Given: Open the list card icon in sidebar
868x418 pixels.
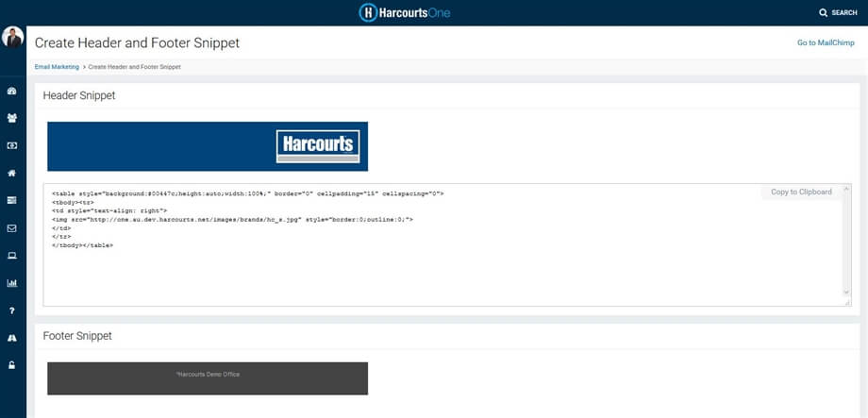Looking at the screenshot, I should (11, 200).
